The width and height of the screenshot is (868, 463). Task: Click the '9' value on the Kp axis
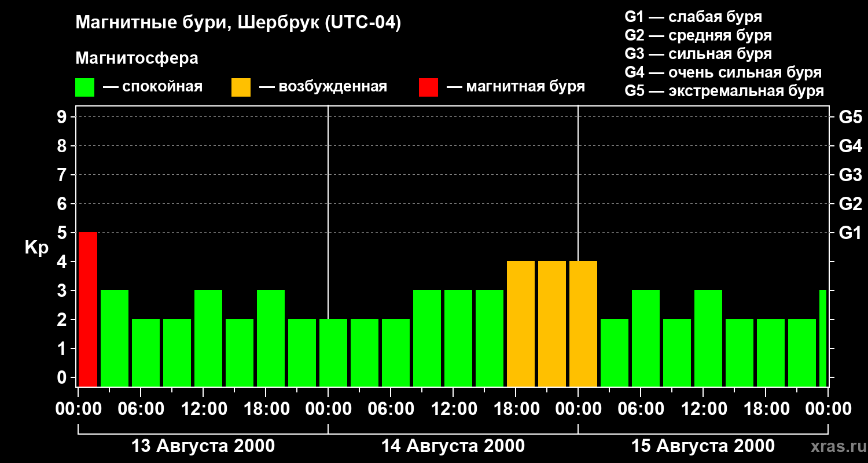point(63,117)
